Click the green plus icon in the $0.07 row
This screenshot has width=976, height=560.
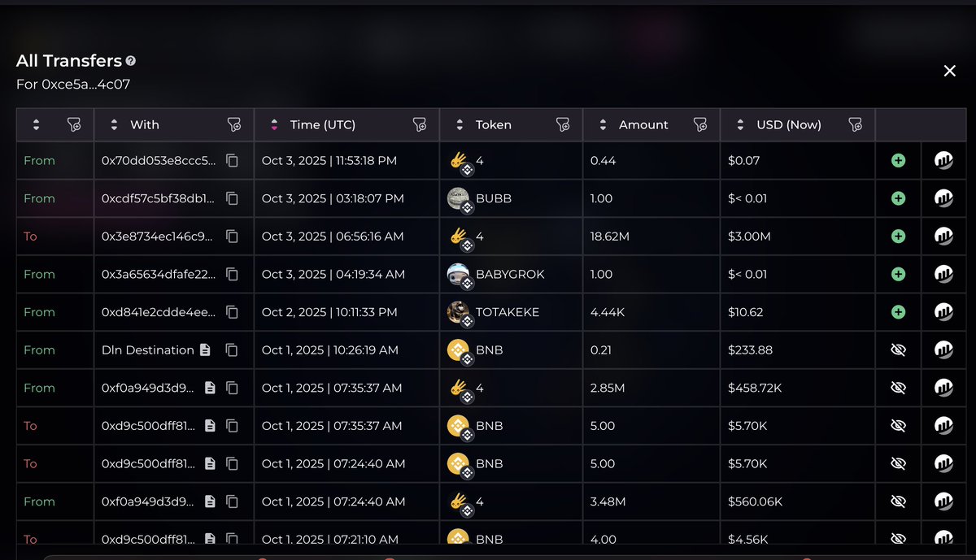tap(898, 161)
